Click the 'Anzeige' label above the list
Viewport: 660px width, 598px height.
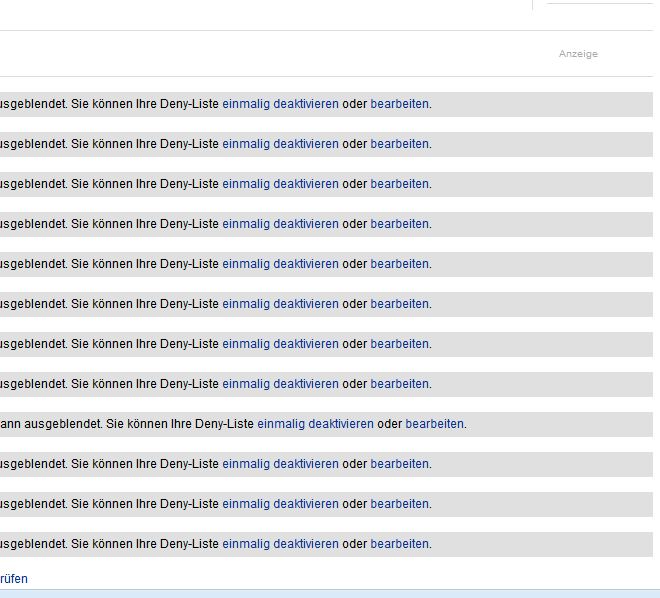[x=578, y=54]
